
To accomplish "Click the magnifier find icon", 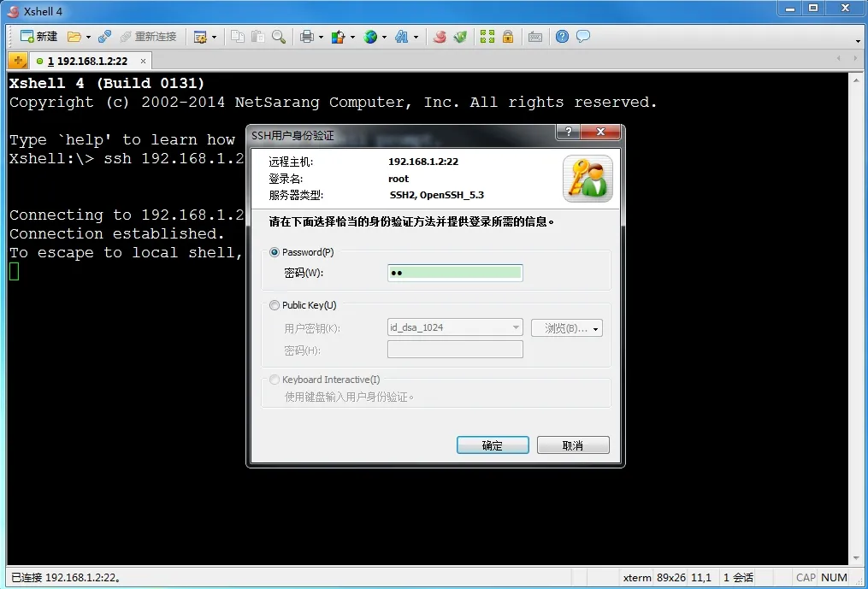I will coord(279,37).
